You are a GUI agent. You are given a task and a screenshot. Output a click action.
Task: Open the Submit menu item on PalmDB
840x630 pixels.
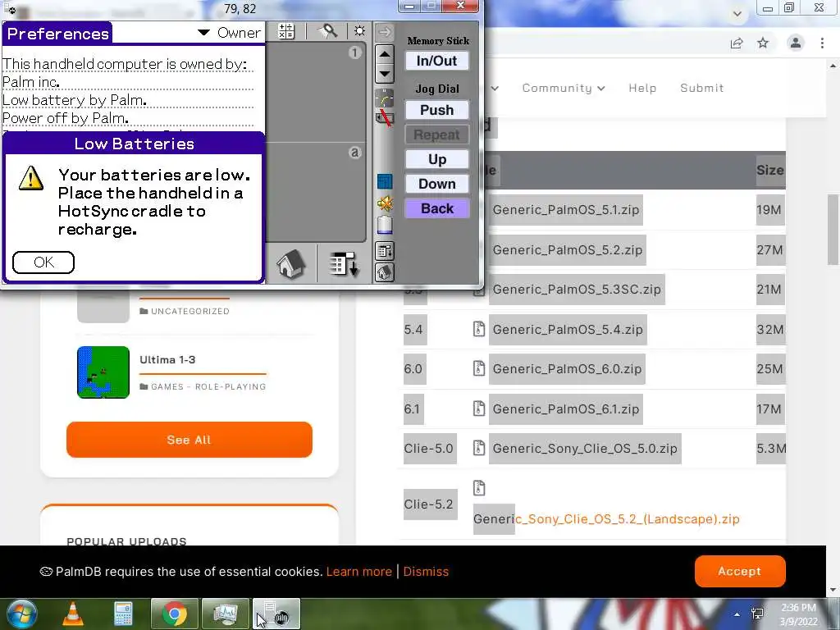702,88
